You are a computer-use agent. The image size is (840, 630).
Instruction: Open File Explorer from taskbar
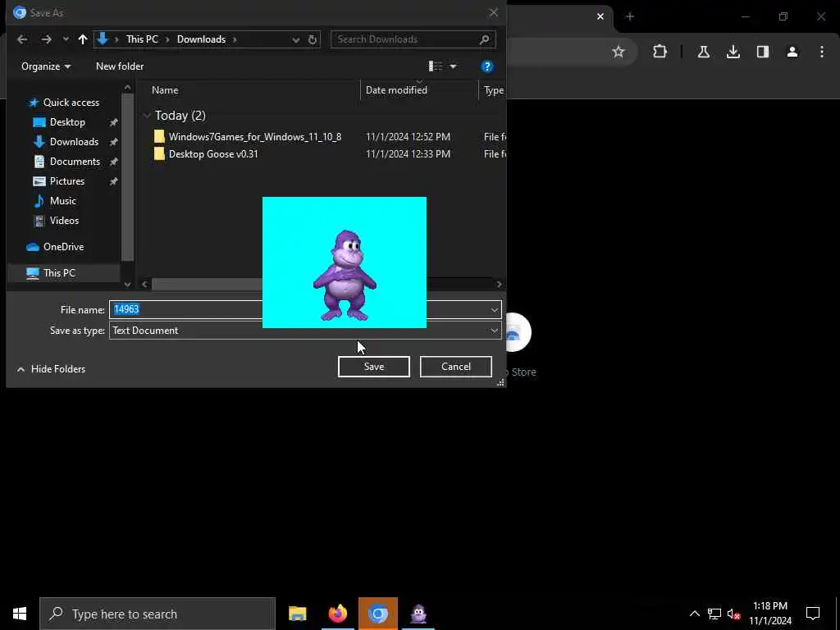(x=297, y=614)
